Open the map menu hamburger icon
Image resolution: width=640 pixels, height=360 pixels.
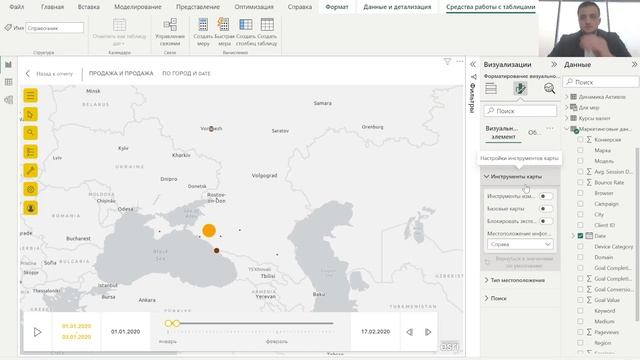[30, 96]
